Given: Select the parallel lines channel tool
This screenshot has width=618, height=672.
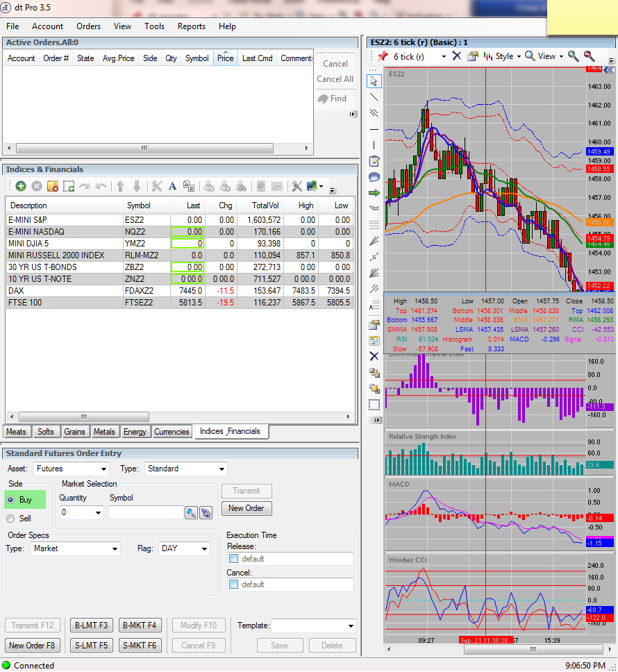Looking at the screenshot, I should tap(374, 112).
